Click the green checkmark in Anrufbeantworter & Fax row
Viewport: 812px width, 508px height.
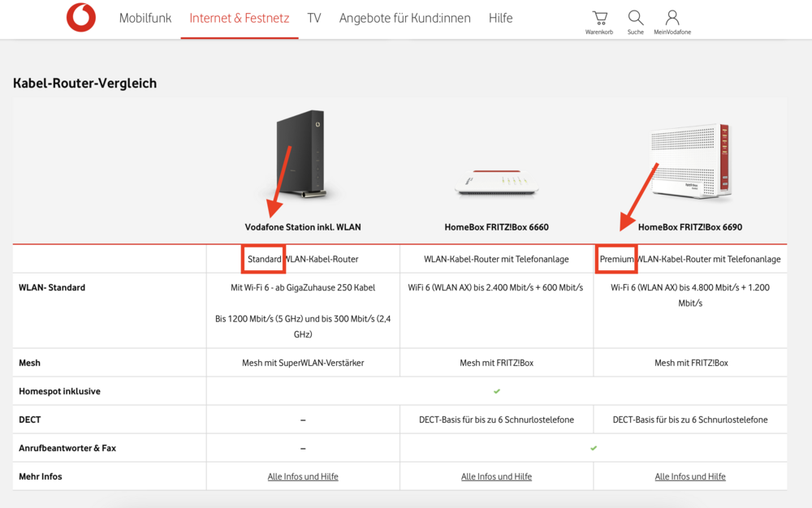coord(594,449)
